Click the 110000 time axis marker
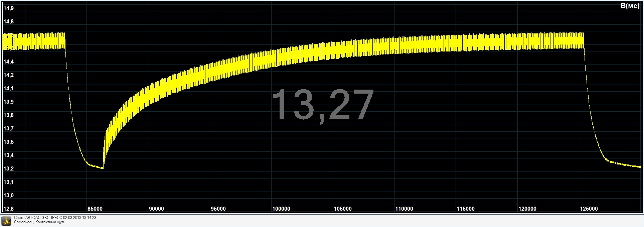This screenshot has height=227, width=644. [404, 209]
